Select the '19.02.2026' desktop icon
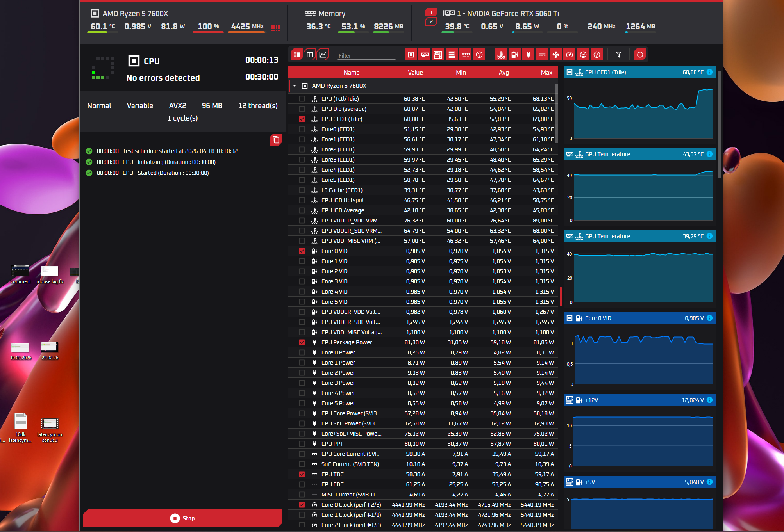 click(x=21, y=351)
